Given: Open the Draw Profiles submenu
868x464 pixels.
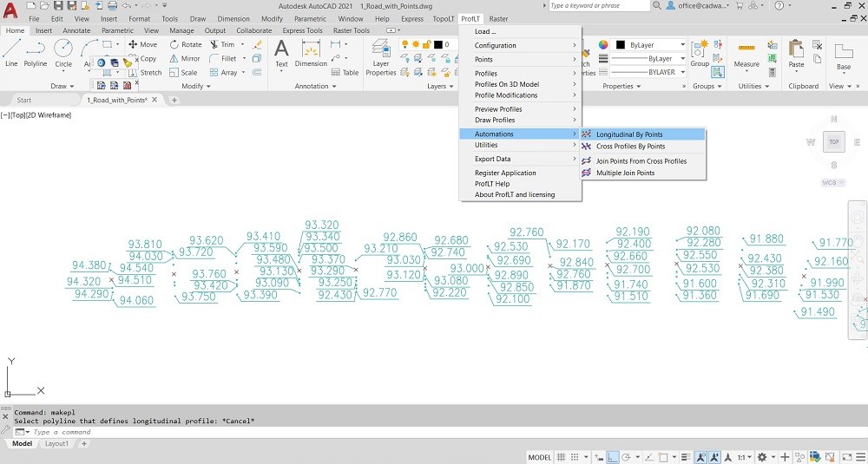Looking at the screenshot, I should (520, 120).
